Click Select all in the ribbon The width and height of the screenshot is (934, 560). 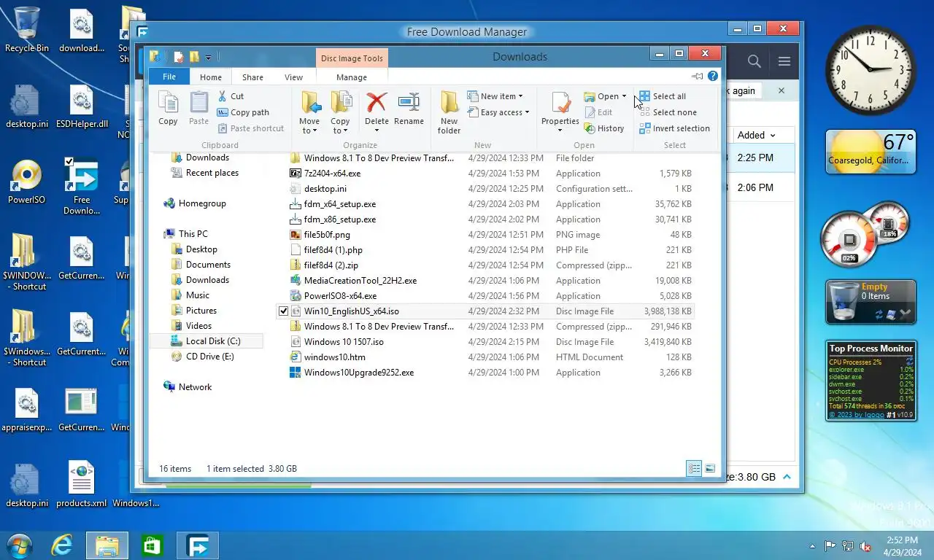663,96
